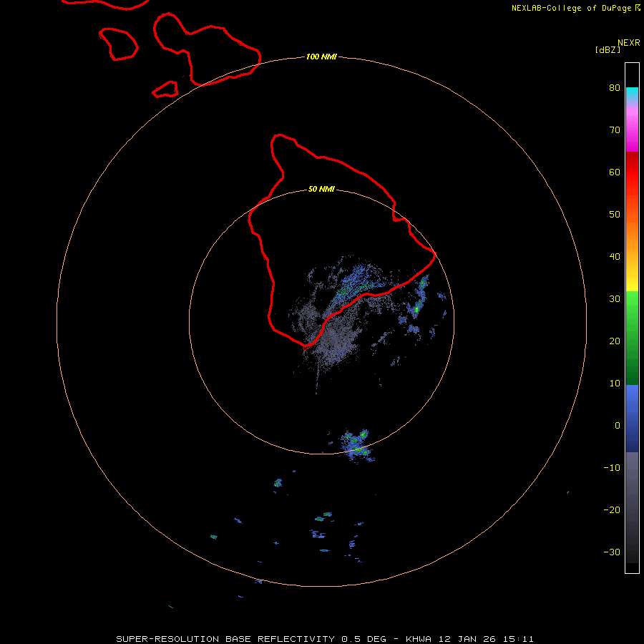This screenshot has height=644, width=644.
Task: Click the 50 NMI range ring label
Action: [321, 190]
